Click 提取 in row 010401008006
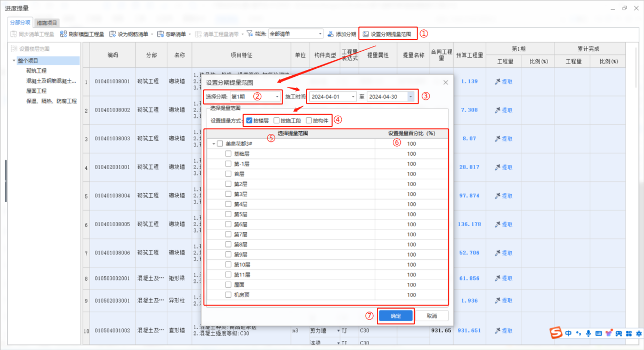This screenshot has width=644, height=350. pyautogui.click(x=503, y=253)
